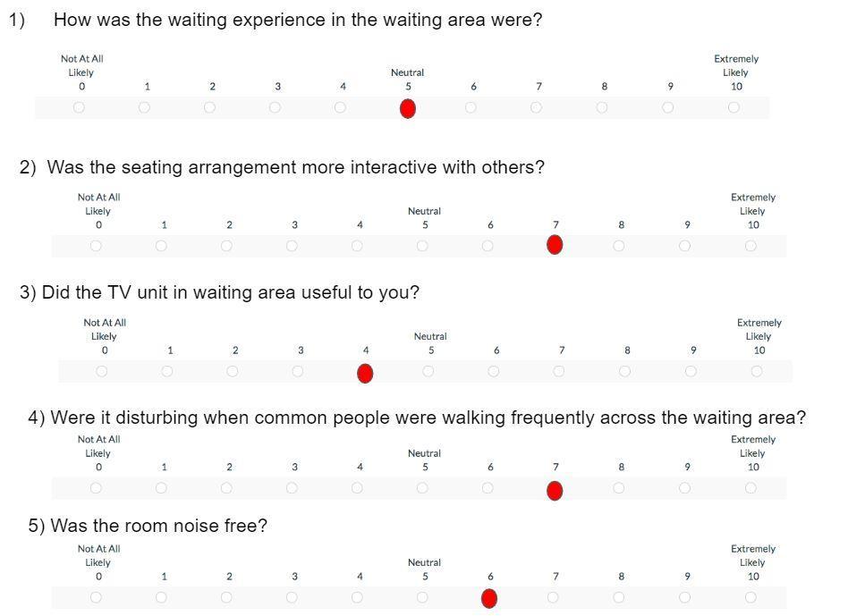Select the filled red 5 on question one
The height and width of the screenshot is (616, 865).
point(408,109)
